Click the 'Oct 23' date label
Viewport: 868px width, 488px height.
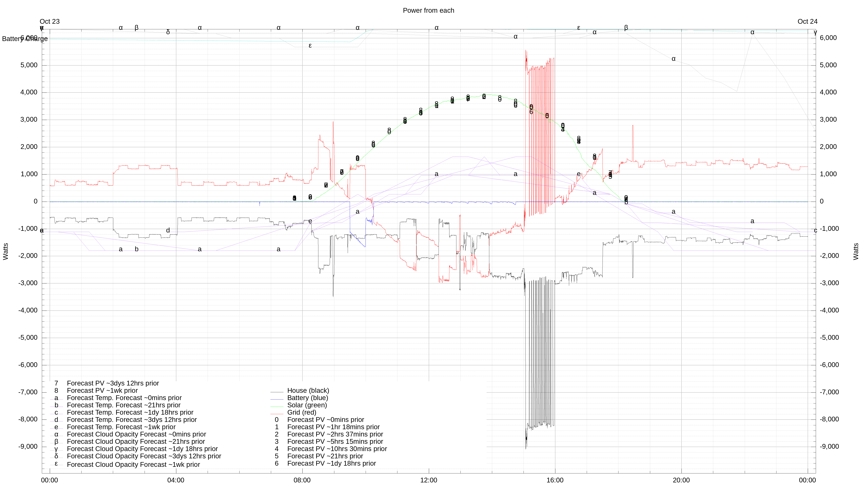pyautogui.click(x=50, y=22)
